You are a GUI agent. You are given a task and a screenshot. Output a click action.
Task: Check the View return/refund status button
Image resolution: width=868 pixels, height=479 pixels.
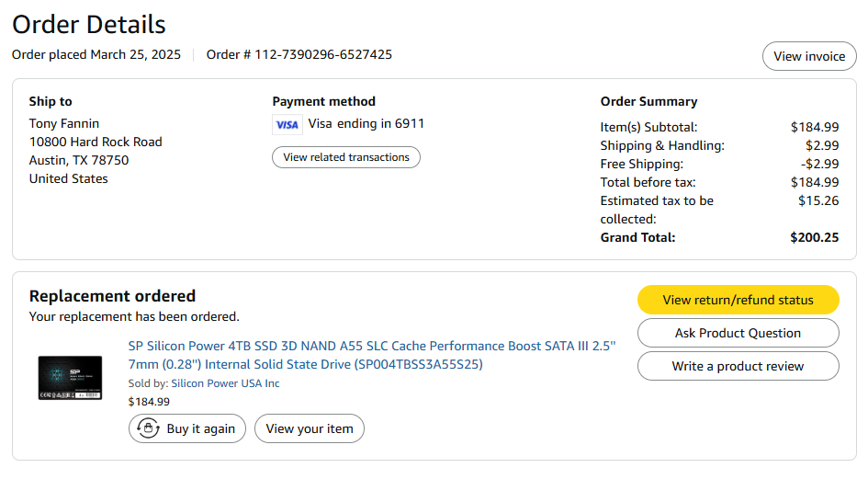(738, 300)
